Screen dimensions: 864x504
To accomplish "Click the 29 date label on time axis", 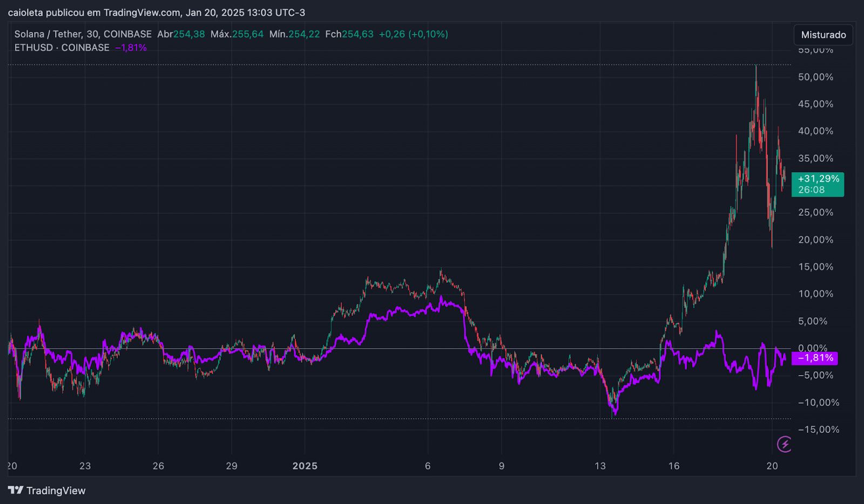I will (232, 466).
